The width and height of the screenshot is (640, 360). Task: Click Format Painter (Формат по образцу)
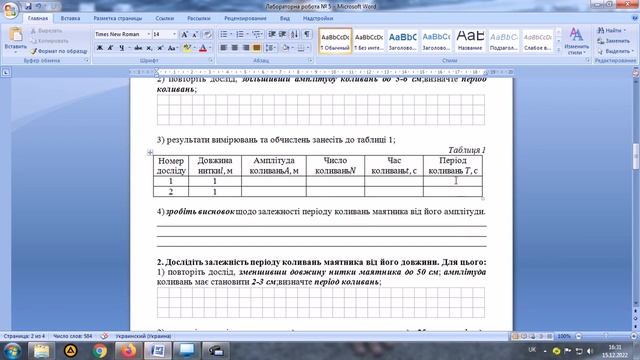point(59,51)
